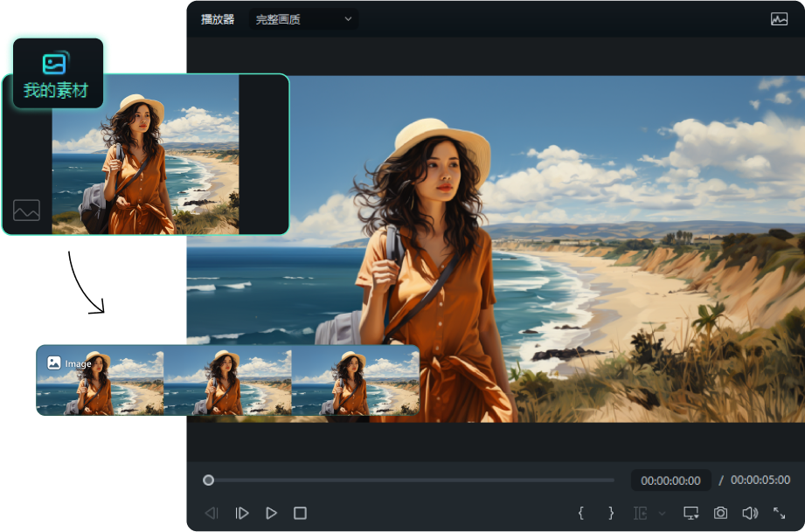This screenshot has height=532, width=805.
Task: Select the 我的素材 tab
Action: 56,73
